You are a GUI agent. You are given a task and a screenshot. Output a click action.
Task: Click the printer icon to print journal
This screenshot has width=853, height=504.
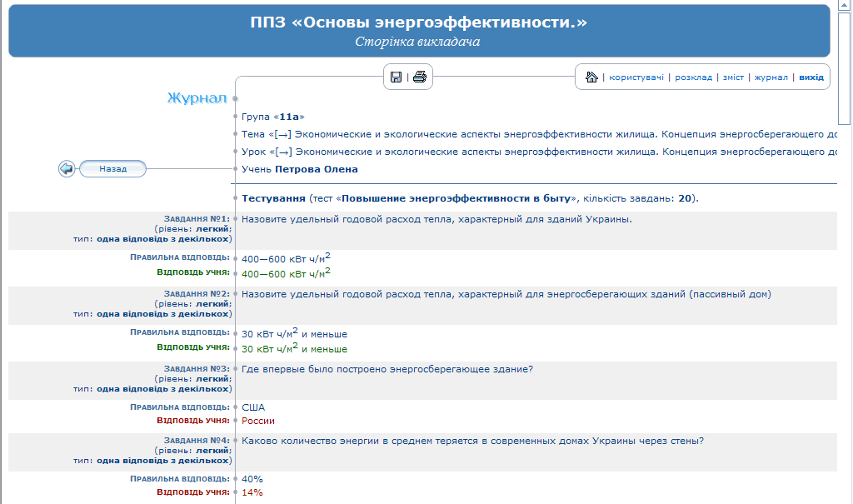[420, 77]
